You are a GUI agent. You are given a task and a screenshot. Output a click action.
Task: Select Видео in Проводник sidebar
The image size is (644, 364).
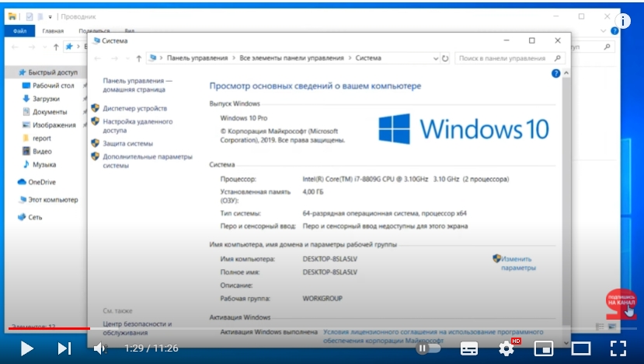click(37, 152)
